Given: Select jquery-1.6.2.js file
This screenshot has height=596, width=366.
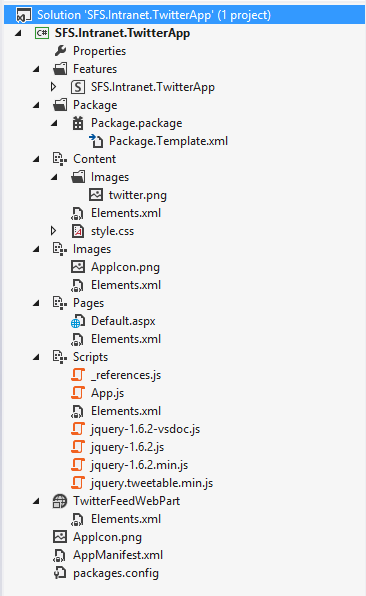Looking at the screenshot, I should [127, 447].
